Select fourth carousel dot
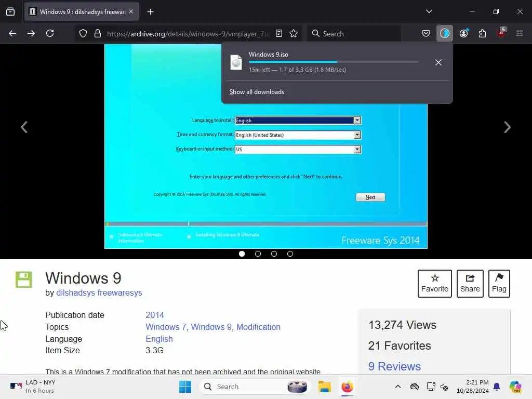 click(x=290, y=254)
